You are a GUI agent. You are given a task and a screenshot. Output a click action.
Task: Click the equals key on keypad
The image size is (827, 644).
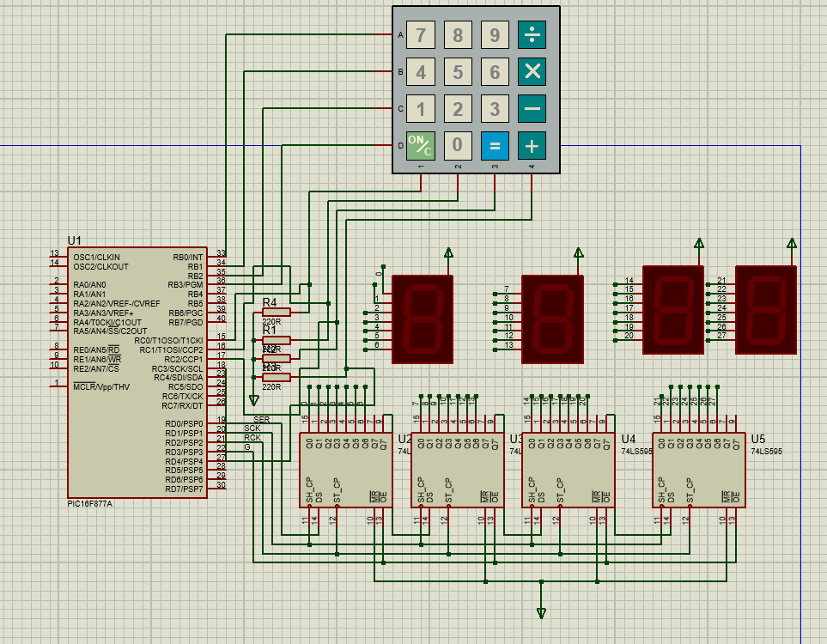tap(495, 146)
